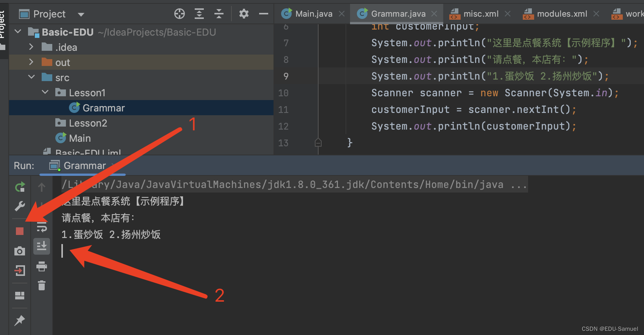Toggle scroll to end of console
The width and height of the screenshot is (644, 335).
click(42, 246)
